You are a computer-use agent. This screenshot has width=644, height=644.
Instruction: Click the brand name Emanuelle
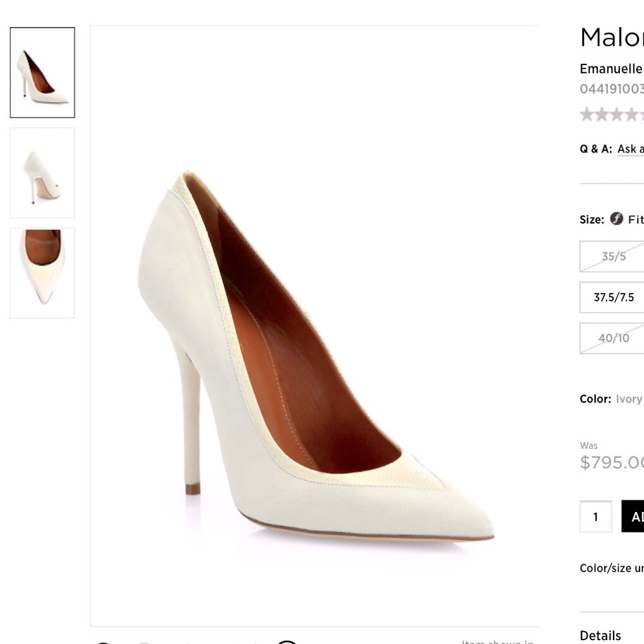pyautogui.click(x=611, y=68)
